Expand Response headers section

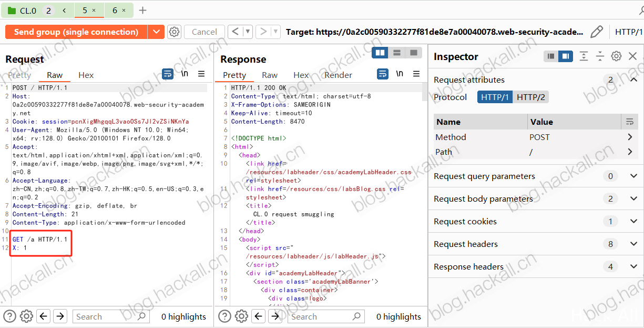tap(633, 267)
